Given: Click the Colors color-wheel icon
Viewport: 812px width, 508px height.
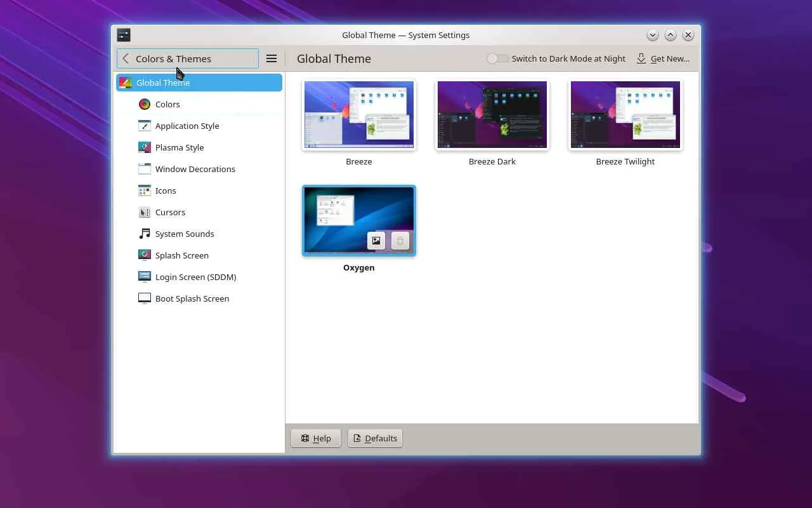Looking at the screenshot, I should pos(145,104).
